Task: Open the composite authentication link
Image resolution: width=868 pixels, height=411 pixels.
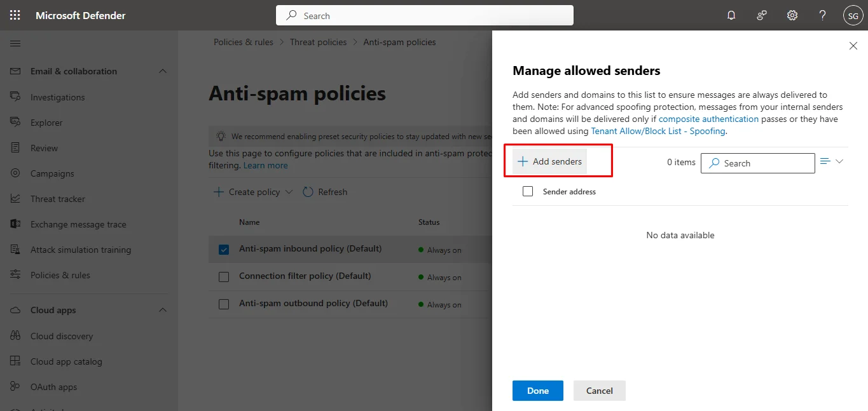Action: pyautogui.click(x=708, y=119)
